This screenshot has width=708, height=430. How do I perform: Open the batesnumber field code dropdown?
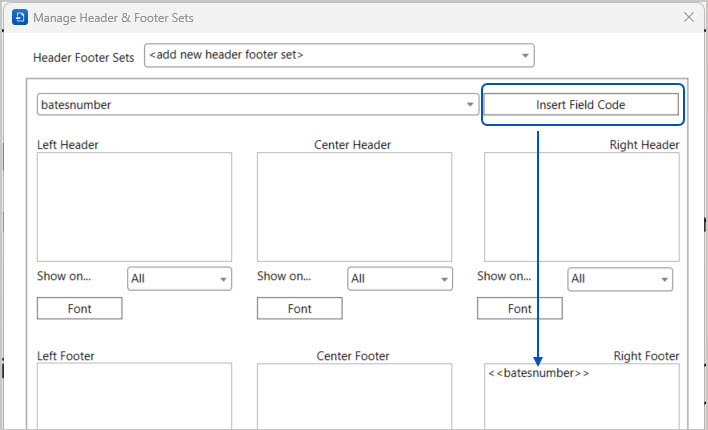[x=257, y=104]
